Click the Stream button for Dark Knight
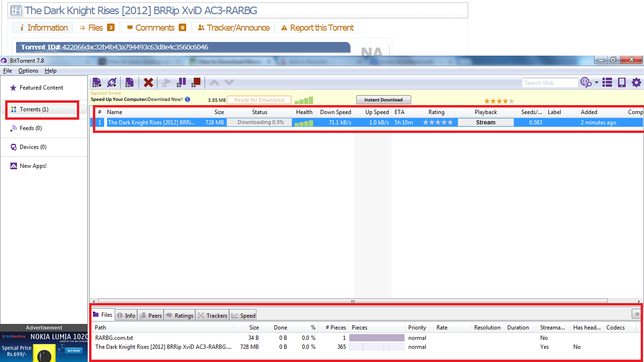This screenshot has width=644, height=362. coord(486,123)
